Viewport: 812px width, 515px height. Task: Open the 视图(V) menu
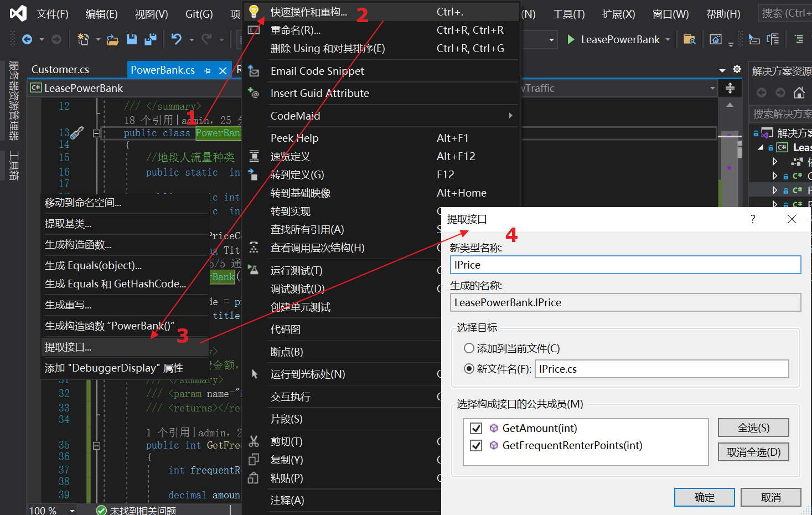click(x=151, y=14)
